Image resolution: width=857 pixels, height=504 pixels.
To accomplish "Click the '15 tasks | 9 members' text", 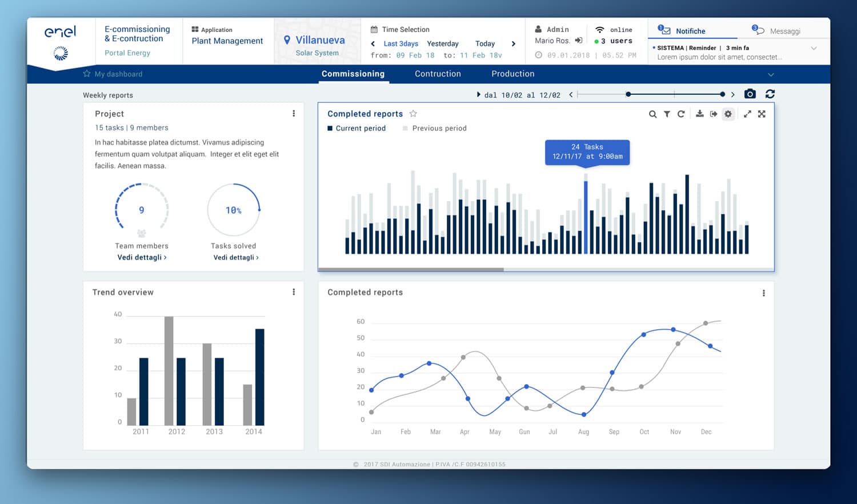I will click(x=131, y=128).
